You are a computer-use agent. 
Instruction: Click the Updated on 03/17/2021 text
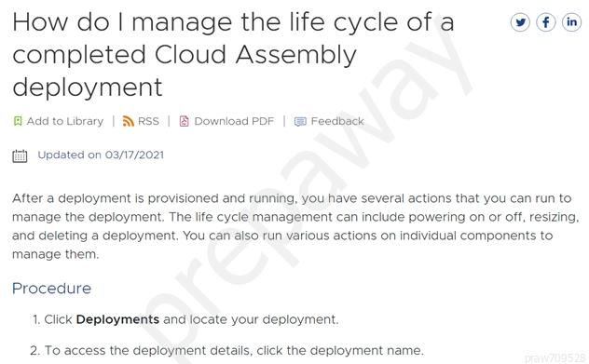click(x=101, y=155)
